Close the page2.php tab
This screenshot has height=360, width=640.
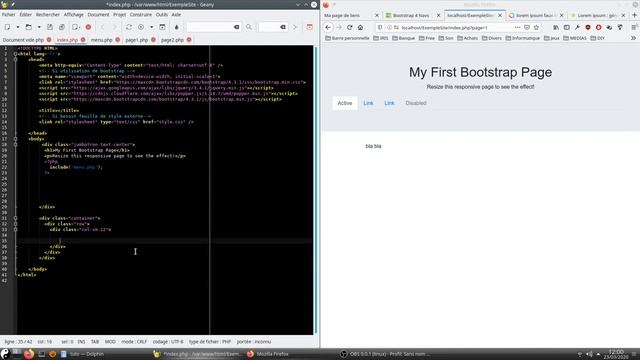189,40
